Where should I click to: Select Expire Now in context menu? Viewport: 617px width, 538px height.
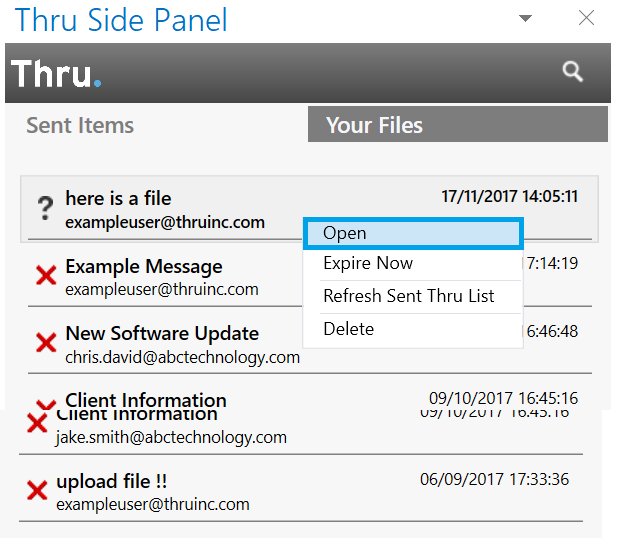click(x=368, y=264)
